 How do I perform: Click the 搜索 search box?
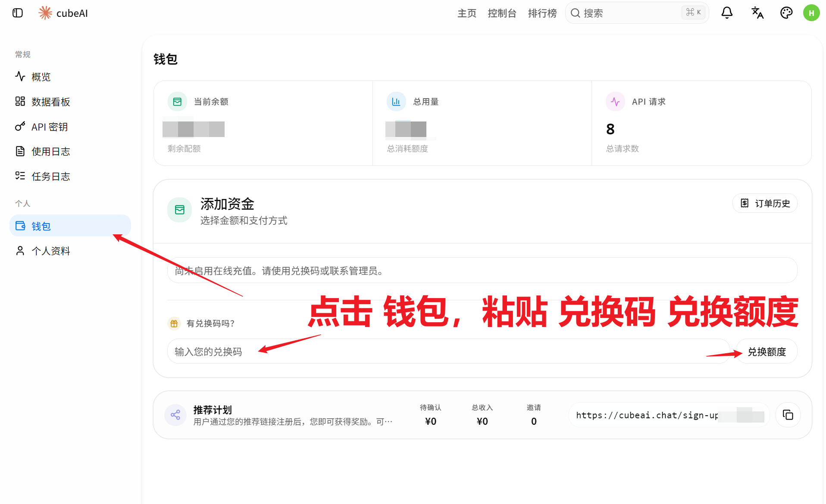pyautogui.click(x=637, y=13)
